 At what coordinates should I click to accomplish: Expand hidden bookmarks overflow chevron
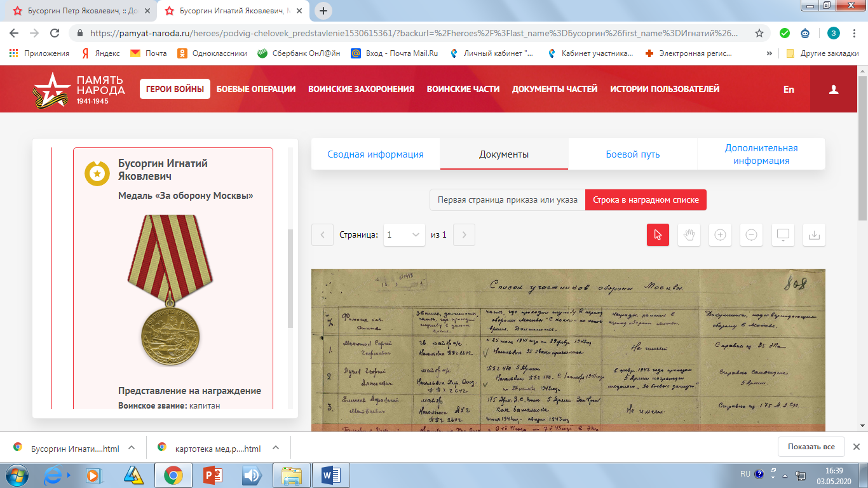coord(770,53)
